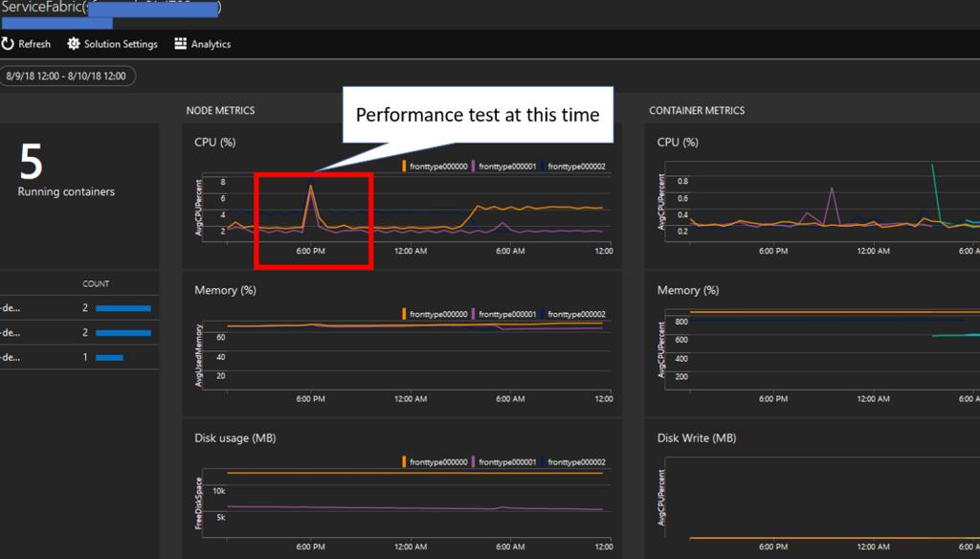Image resolution: width=980 pixels, height=559 pixels.
Task: Open the container CPU (%) chart
Action: pyautogui.click(x=813, y=196)
